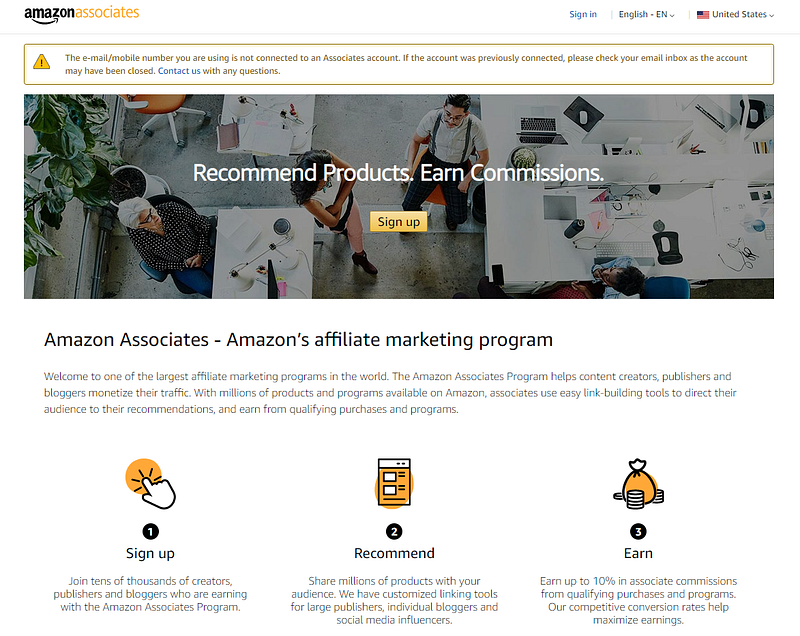Select the Earn step heading
800x636 pixels.
[638, 553]
